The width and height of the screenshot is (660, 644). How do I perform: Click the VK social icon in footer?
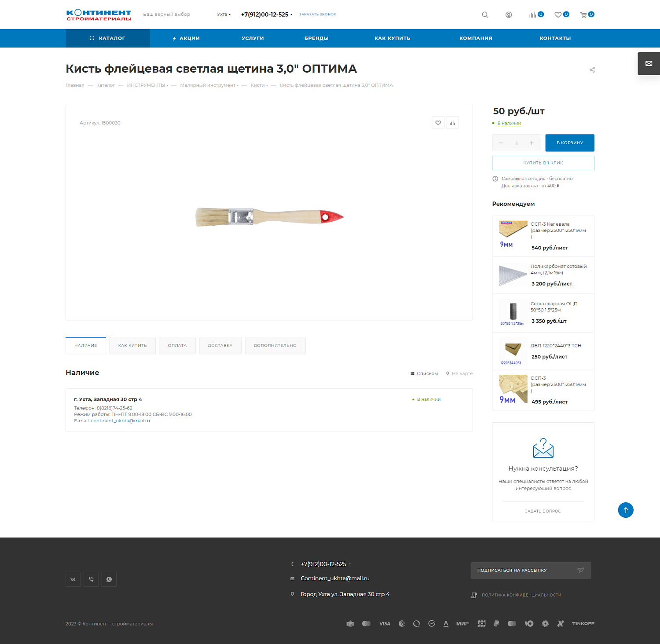(73, 579)
